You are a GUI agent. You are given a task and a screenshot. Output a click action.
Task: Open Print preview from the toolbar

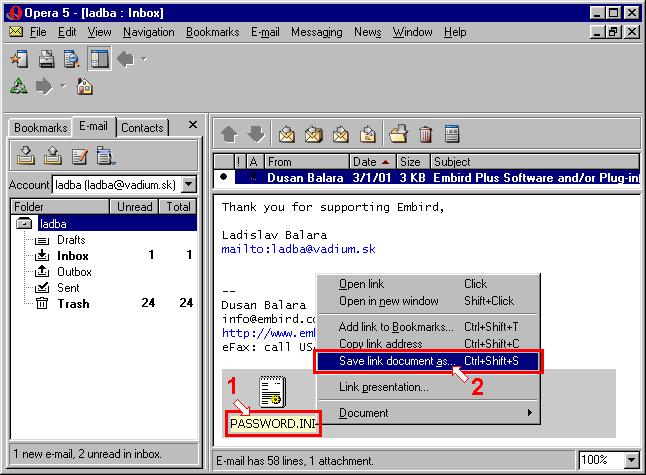[72, 59]
